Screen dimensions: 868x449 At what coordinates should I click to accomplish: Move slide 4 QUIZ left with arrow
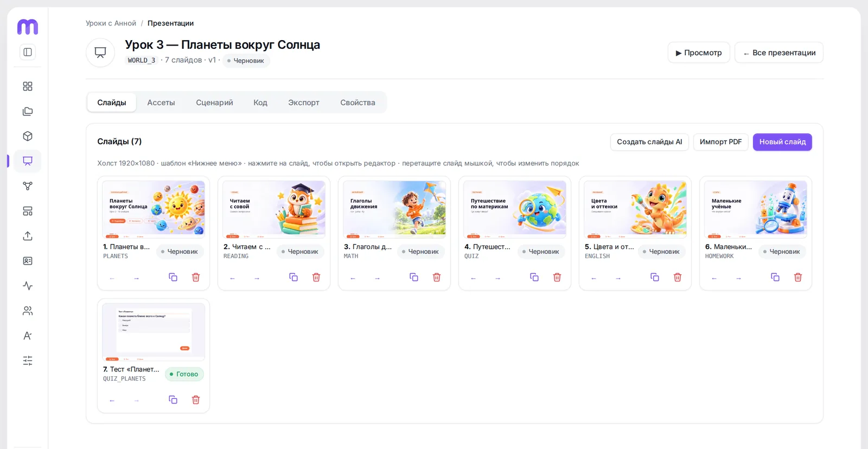click(x=473, y=278)
